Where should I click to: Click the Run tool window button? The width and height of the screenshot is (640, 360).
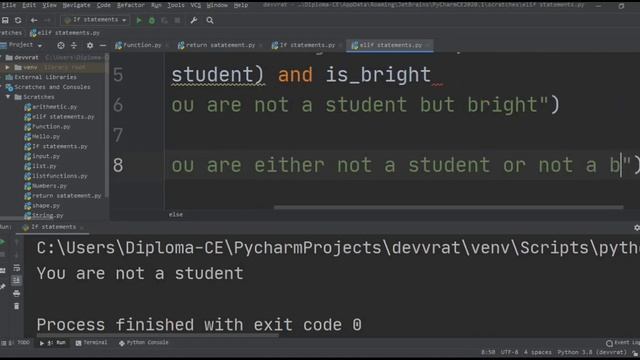coord(53,343)
